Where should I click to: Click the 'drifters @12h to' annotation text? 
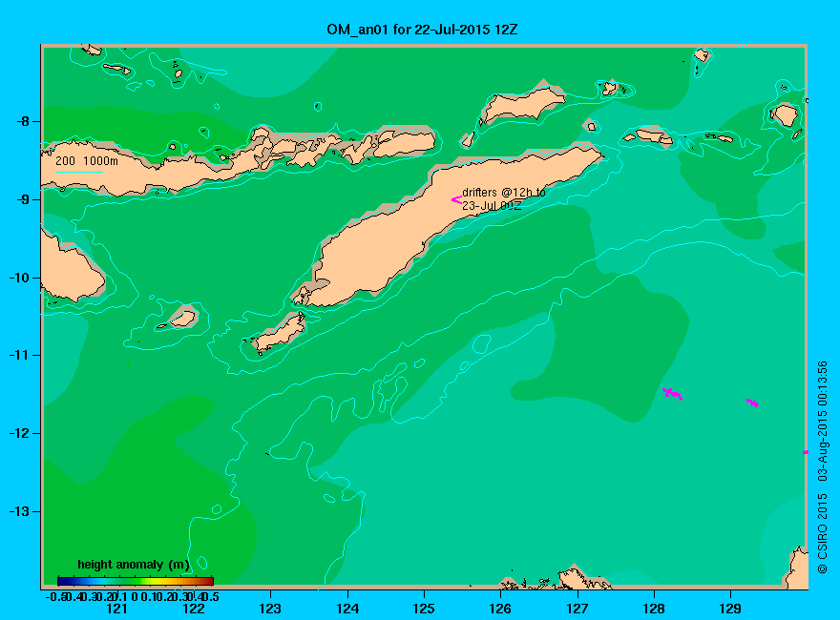(504, 193)
